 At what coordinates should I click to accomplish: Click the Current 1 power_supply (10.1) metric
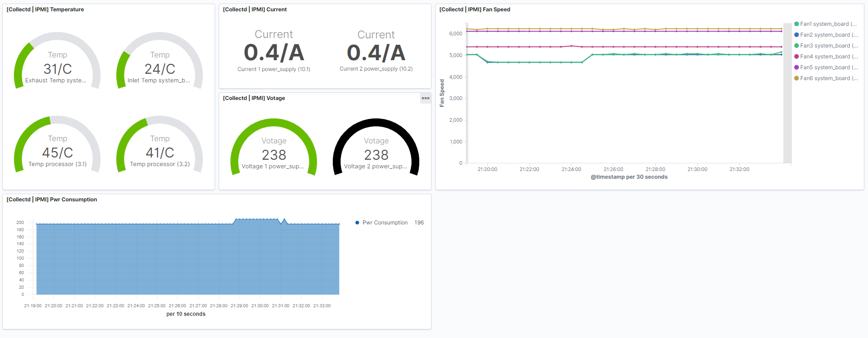click(x=274, y=52)
